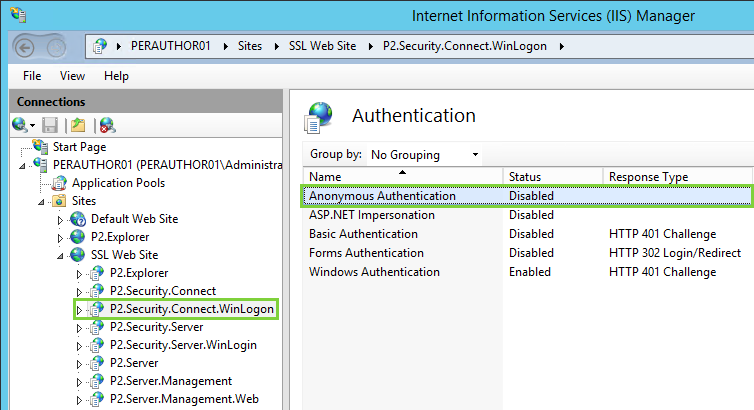Open the View menu
This screenshot has width=754, height=410.
[72, 76]
